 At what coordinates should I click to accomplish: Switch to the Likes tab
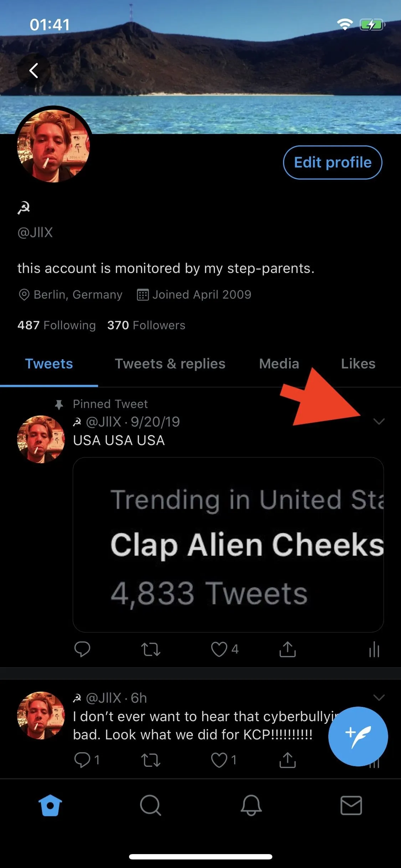pyautogui.click(x=358, y=364)
